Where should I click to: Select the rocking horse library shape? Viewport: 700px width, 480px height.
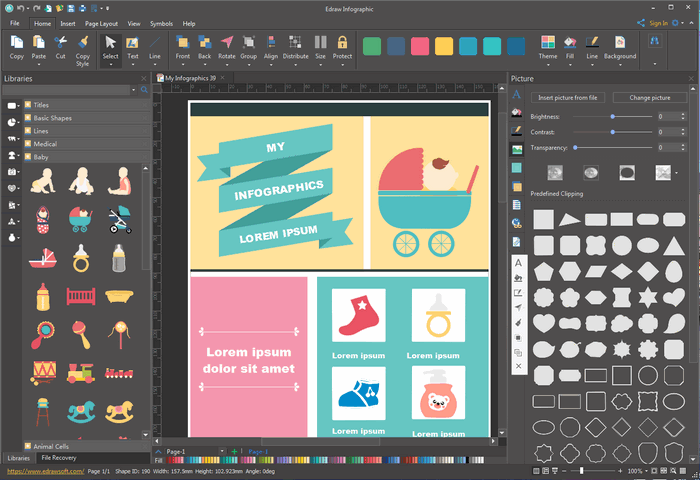click(x=81, y=411)
